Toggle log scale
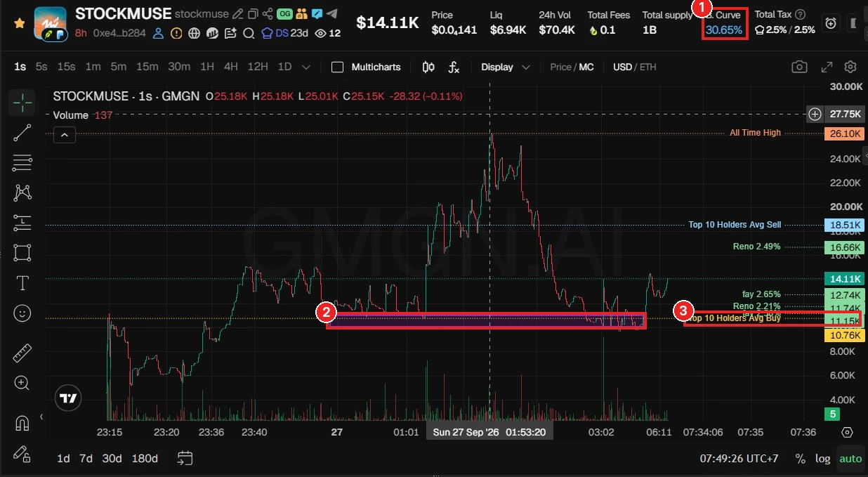The height and width of the screenshot is (477, 868). coord(822,459)
